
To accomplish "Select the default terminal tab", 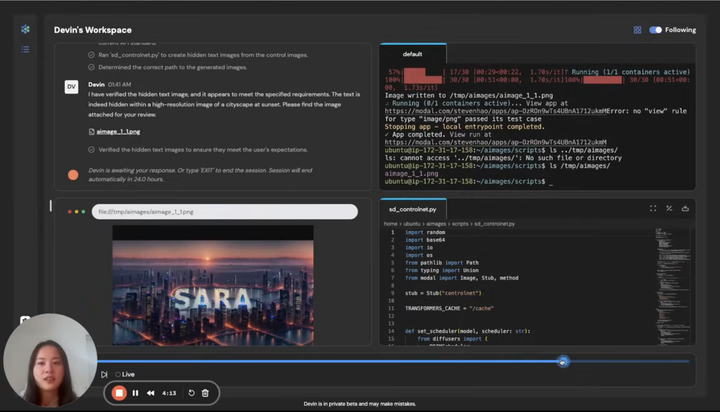I will click(x=412, y=53).
